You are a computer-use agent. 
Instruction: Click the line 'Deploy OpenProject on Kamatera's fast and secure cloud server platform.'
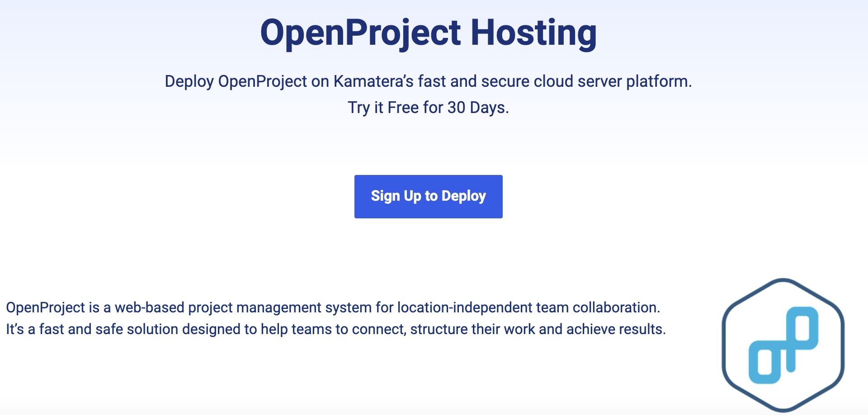[428, 81]
